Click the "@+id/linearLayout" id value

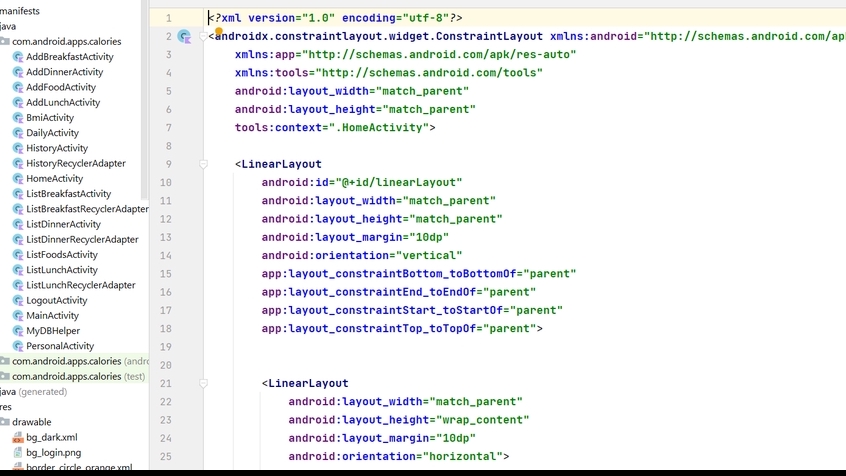(x=399, y=182)
